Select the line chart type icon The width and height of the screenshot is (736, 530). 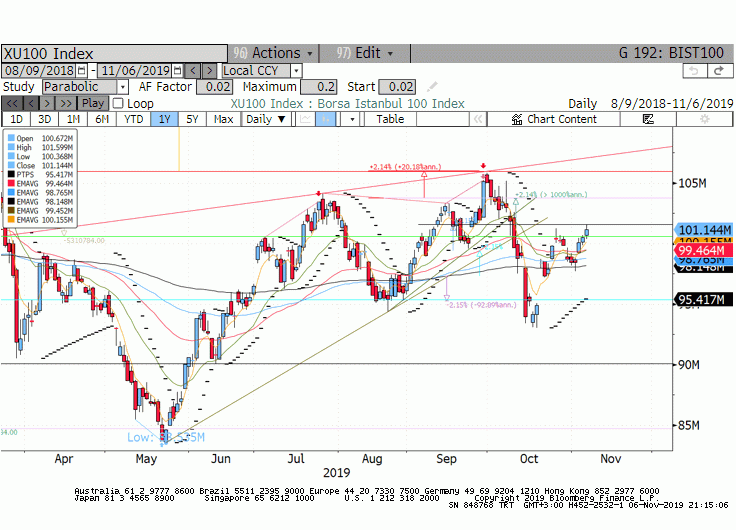pos(305,119)
